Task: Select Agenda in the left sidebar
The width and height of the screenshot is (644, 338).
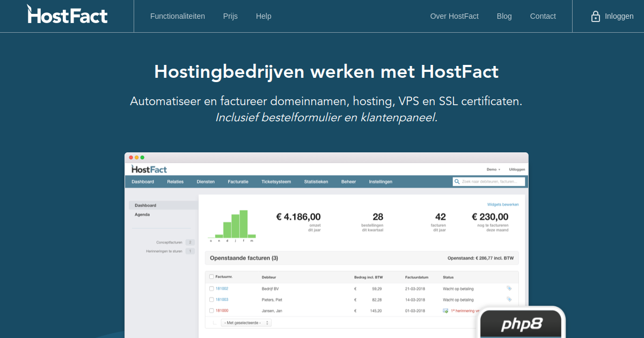Action: [142, 215]
